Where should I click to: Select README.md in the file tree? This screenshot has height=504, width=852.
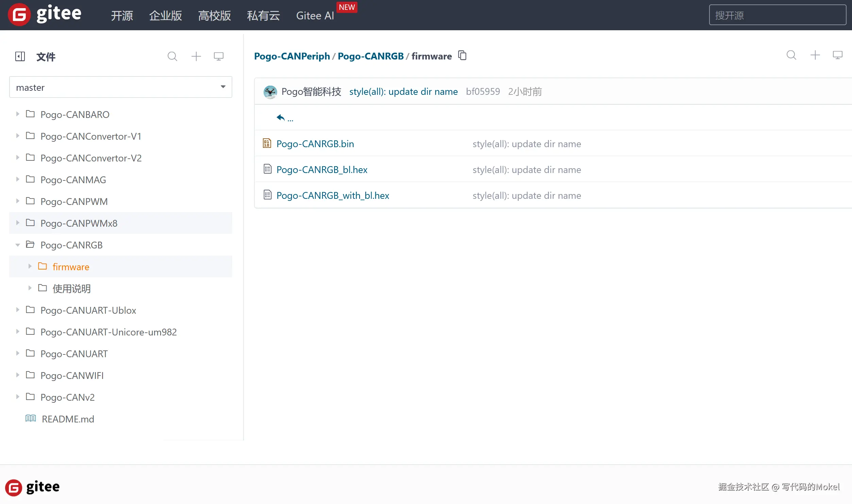68,419
